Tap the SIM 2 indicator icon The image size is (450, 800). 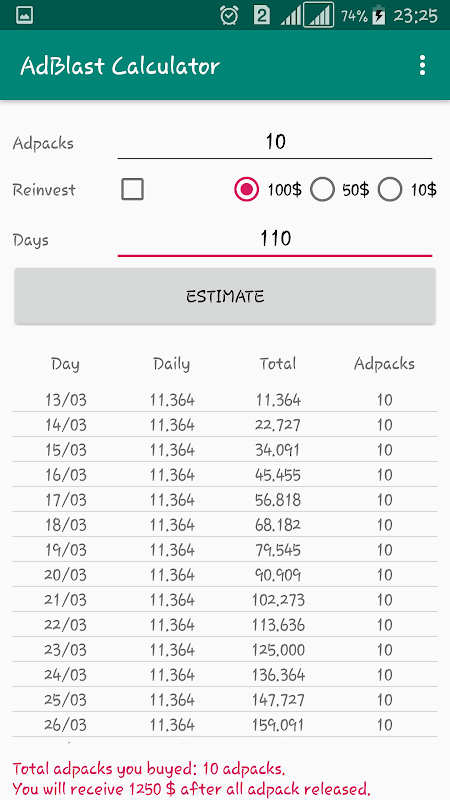[262, 15]
